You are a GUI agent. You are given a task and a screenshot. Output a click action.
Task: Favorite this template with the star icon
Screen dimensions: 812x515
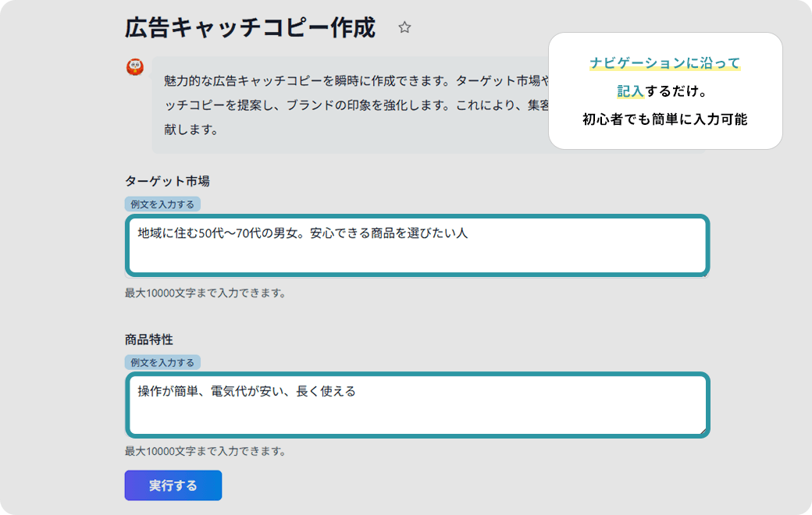[404, 27]
